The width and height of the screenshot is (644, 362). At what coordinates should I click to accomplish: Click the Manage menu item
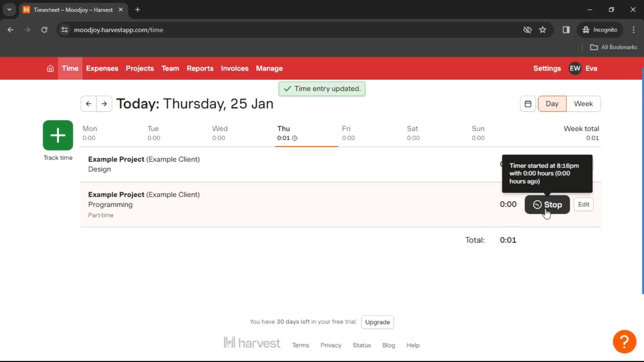(x=270, y=68)
